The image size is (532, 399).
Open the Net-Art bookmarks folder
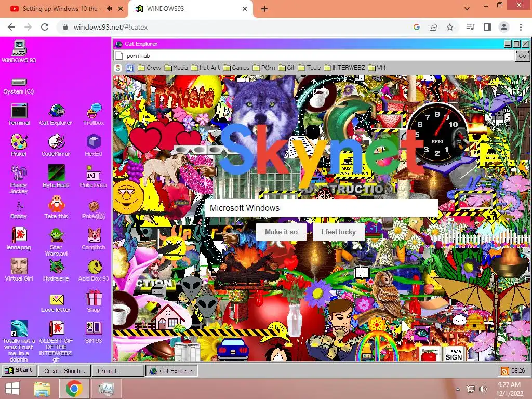(x=206, y=68)
